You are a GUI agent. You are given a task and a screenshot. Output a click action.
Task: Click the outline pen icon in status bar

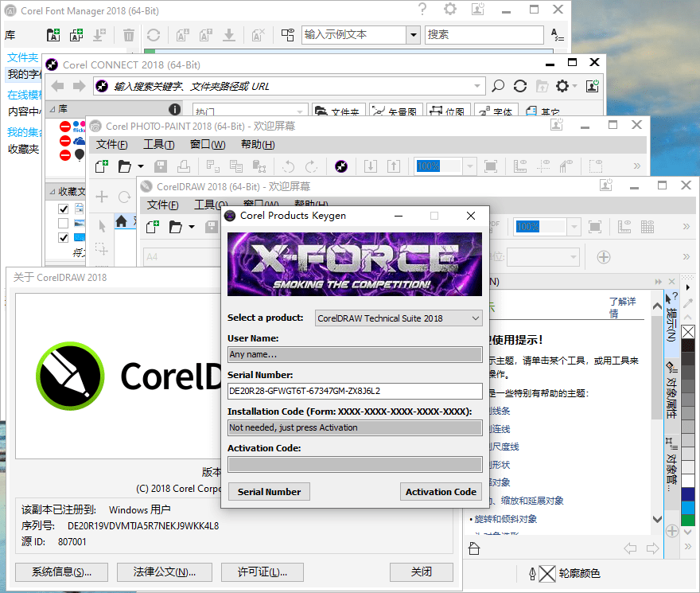(x=532, y=573)
